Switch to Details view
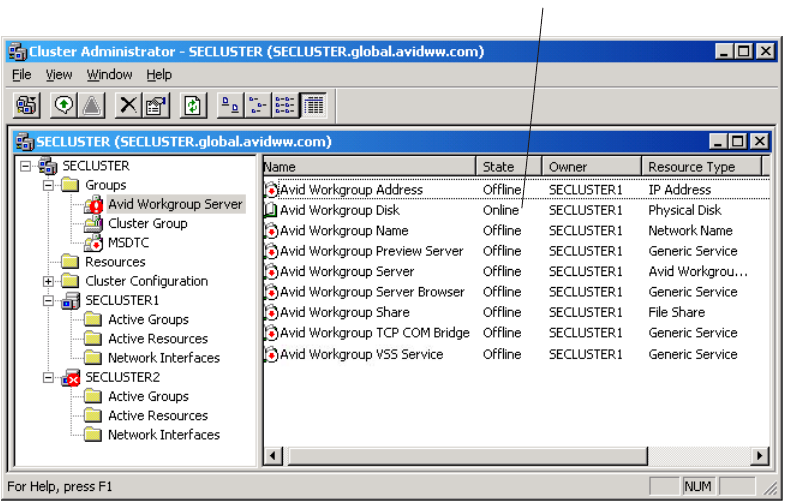785x503 pixels. [313, 106]
